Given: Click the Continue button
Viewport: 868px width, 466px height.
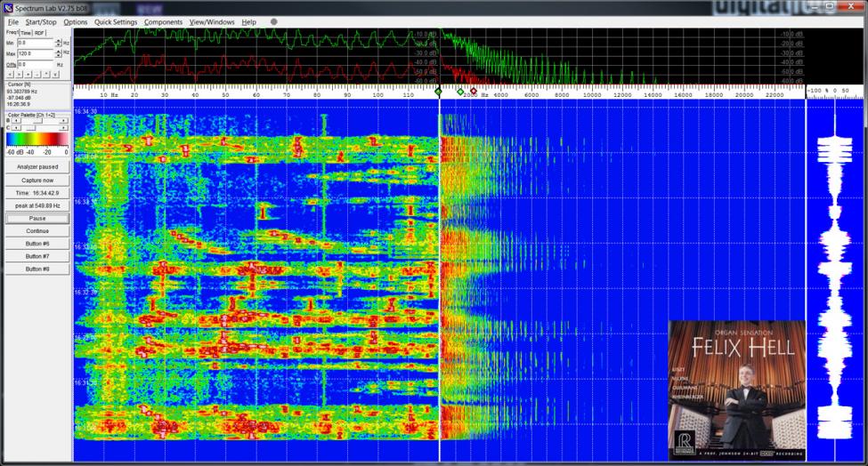Looking at the screenshot, I should (37, 230).
